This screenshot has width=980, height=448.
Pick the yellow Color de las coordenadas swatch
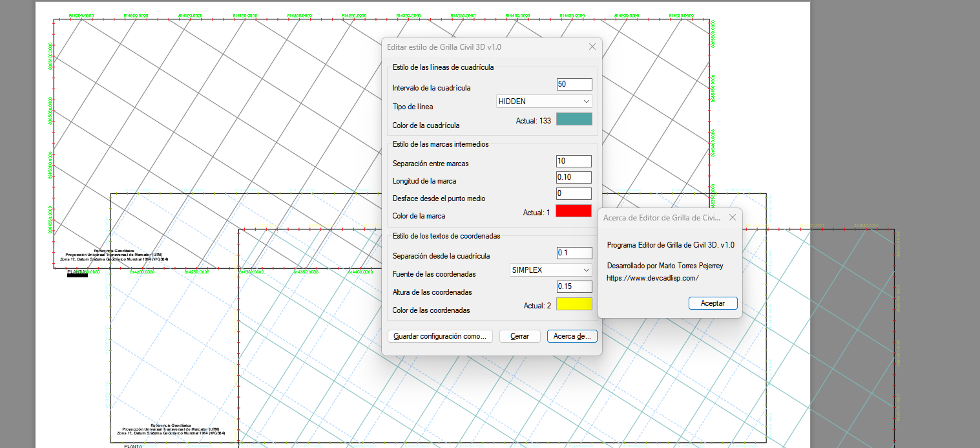(x=574, y=304)
